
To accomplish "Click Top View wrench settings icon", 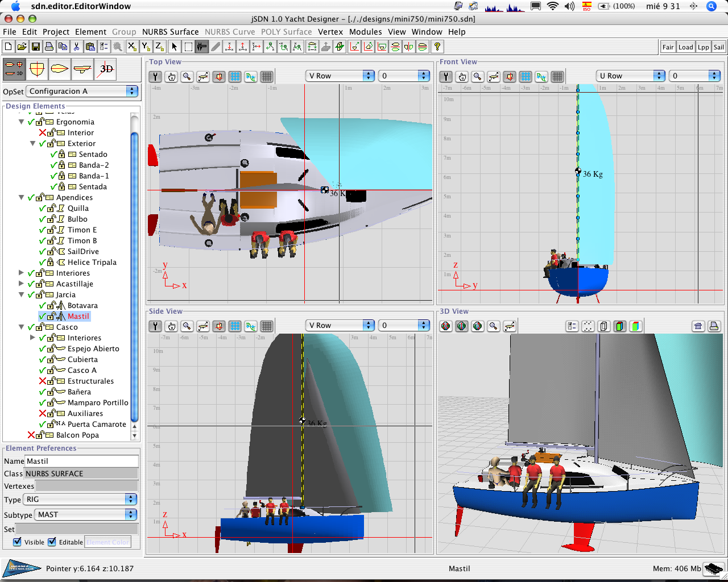I will (x=155, y=76).
